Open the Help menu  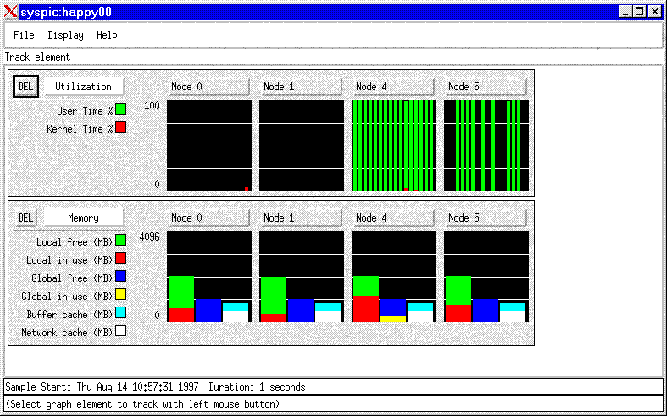(107, 35)
